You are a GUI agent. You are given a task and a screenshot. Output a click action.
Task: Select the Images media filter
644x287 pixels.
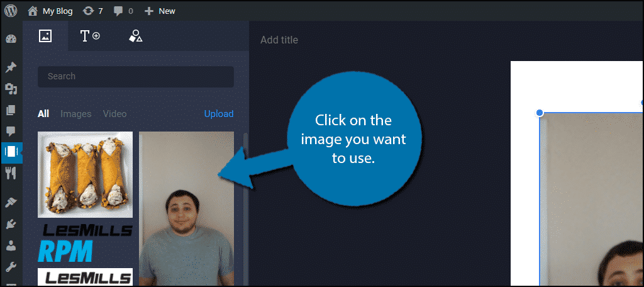76,114
